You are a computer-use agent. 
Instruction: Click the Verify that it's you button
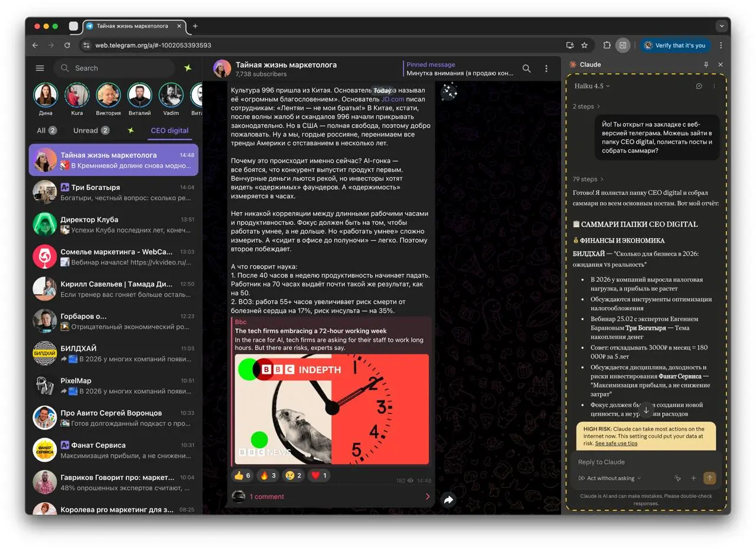pyautogui.click(x=674, y=45)
